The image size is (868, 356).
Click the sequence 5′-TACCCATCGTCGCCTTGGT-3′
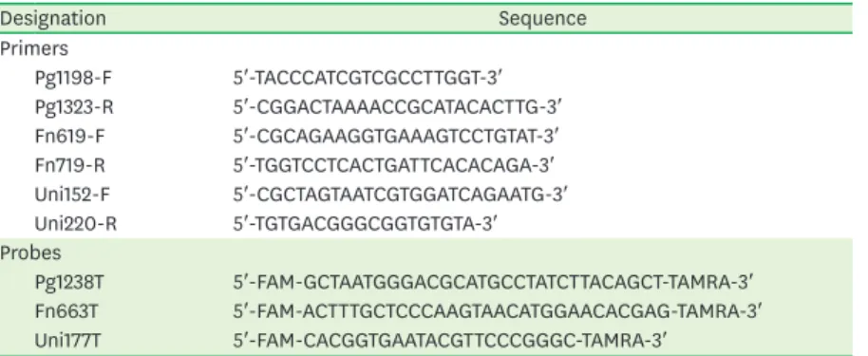367,78
